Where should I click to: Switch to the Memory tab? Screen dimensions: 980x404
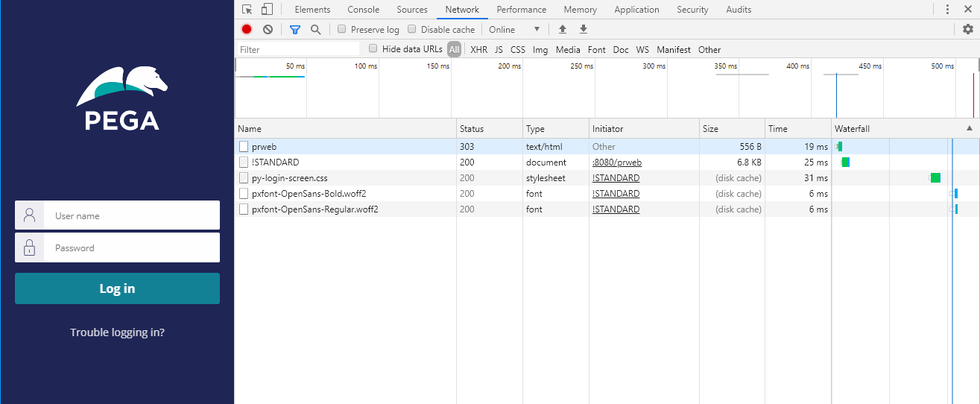click(581, 10)
